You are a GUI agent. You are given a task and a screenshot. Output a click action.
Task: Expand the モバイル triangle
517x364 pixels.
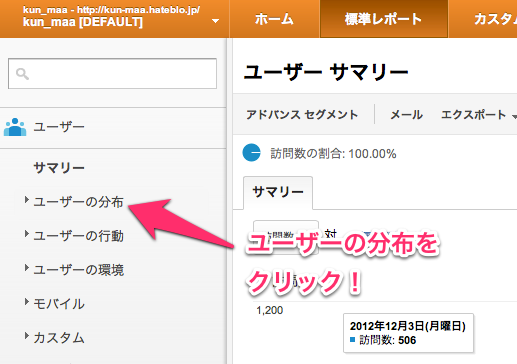pyautogui.click(x=26, y=302)
